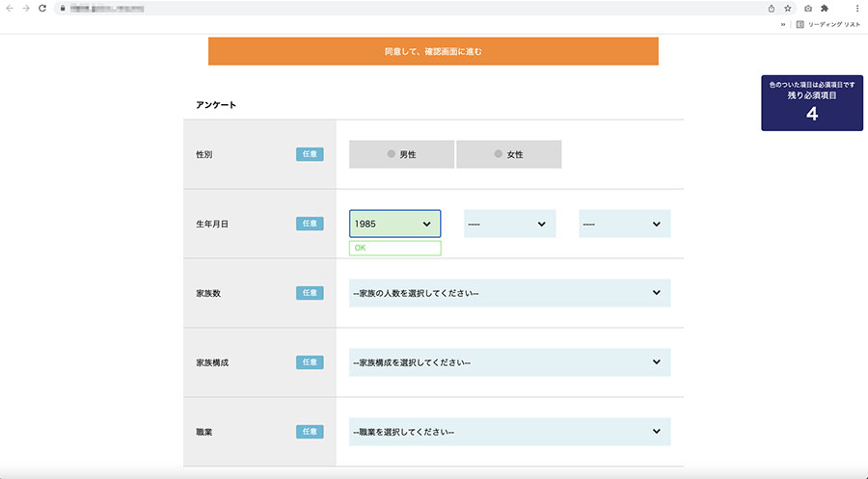Open the リーディング リスト reading list
Viewport: 868px width, 479px height.
point(827,24)
